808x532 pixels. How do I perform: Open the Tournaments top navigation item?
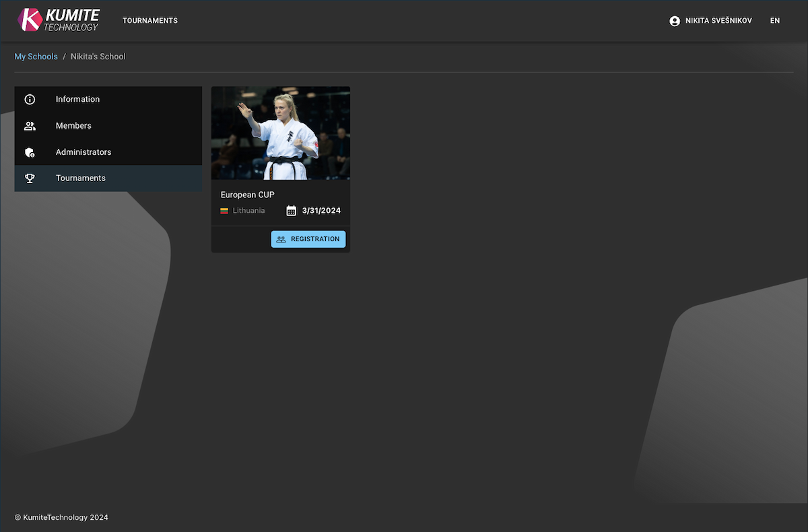tap(150, 21)
